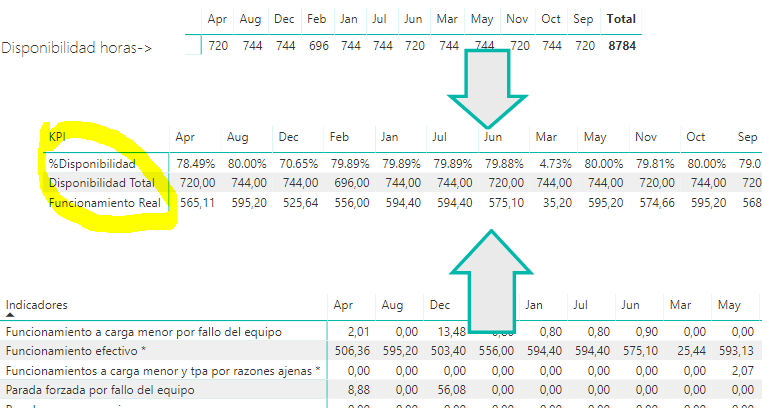This screenshot has width=762, height=408.
Task: Click the Feb 696 hours cell in top table
Action: click(x=319, y=46)
